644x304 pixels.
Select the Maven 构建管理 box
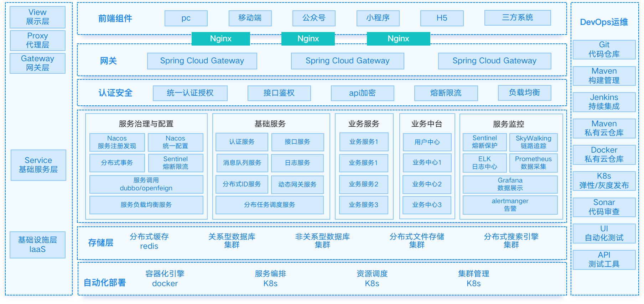[x=604, y=76]
